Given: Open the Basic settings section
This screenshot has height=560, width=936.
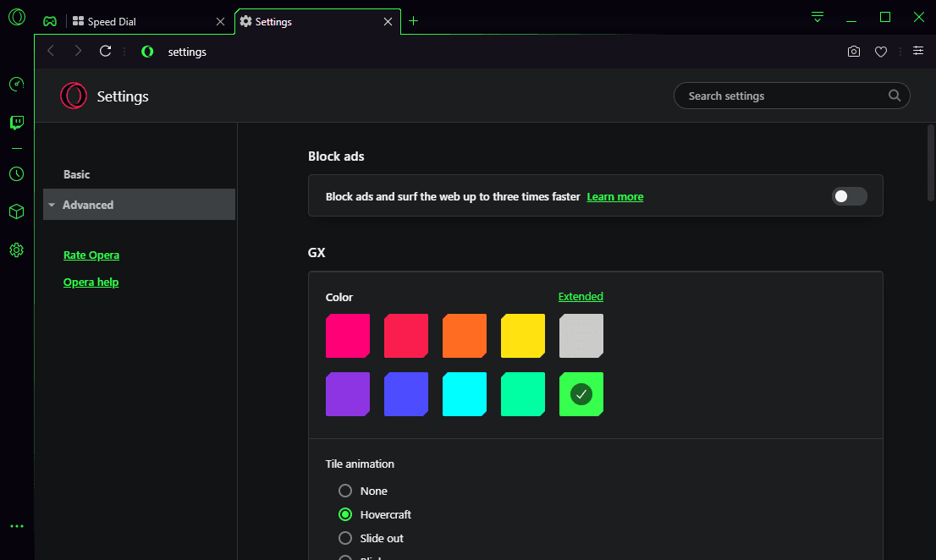Looking at the screenshot, I should 76,174.
